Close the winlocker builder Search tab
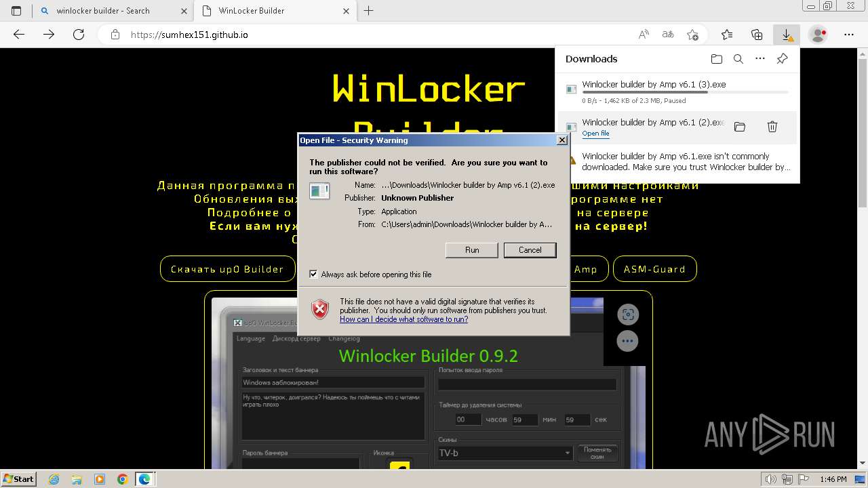 click(184, 11)
